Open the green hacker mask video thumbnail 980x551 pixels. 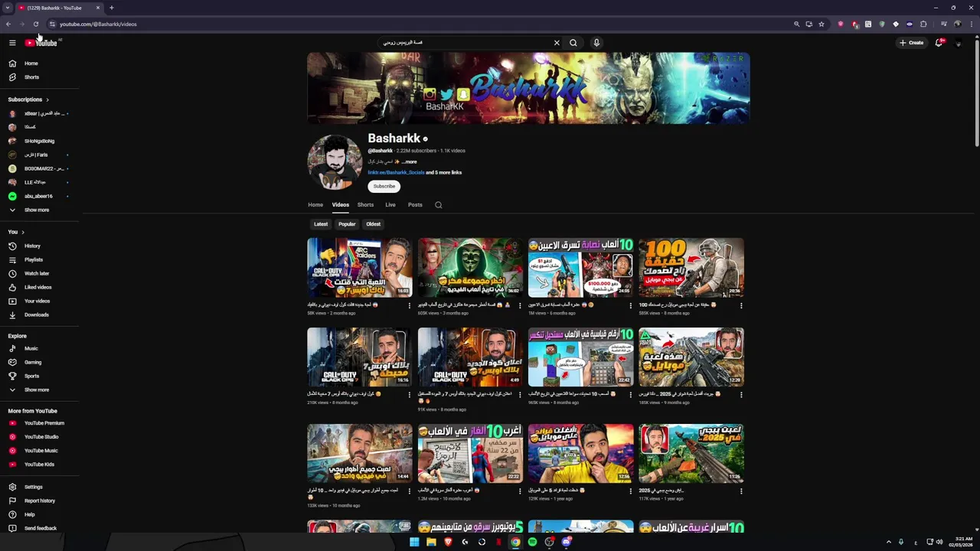pos(469,267)
